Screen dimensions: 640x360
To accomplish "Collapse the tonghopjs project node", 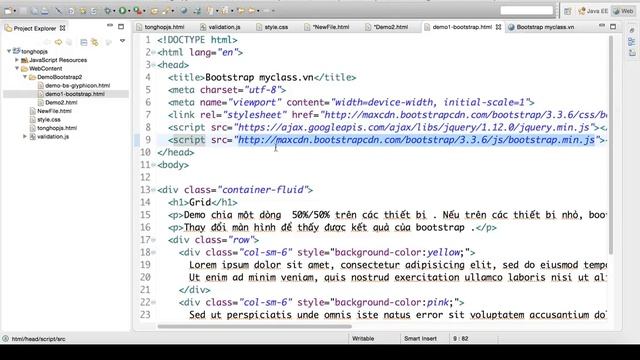I will coord(9,51).
